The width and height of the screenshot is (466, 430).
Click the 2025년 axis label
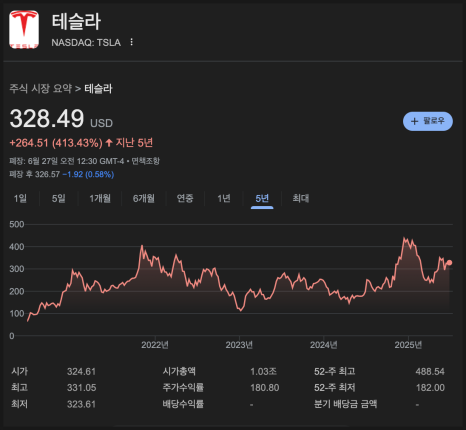pos(408,345)
